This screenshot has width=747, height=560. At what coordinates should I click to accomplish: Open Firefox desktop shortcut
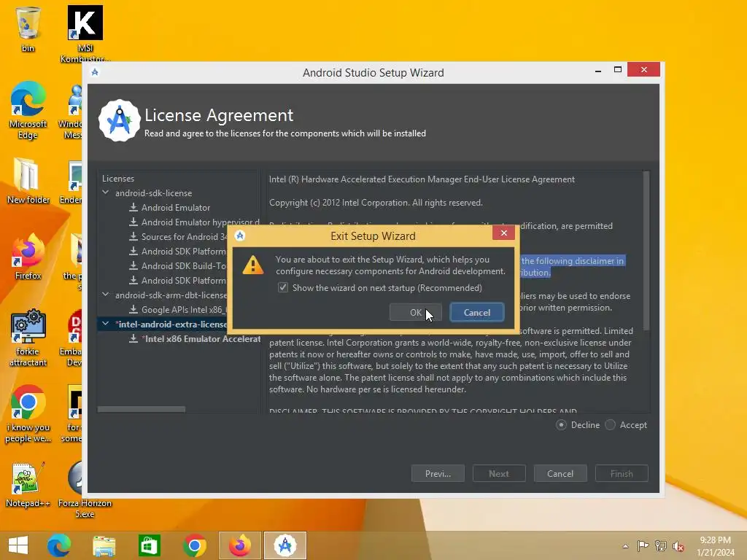(28, 257)
